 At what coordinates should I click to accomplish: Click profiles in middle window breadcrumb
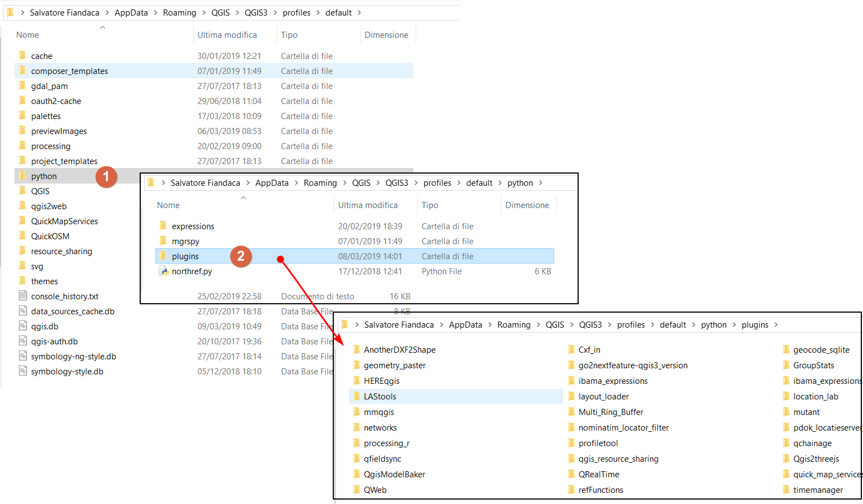point(437,183)
